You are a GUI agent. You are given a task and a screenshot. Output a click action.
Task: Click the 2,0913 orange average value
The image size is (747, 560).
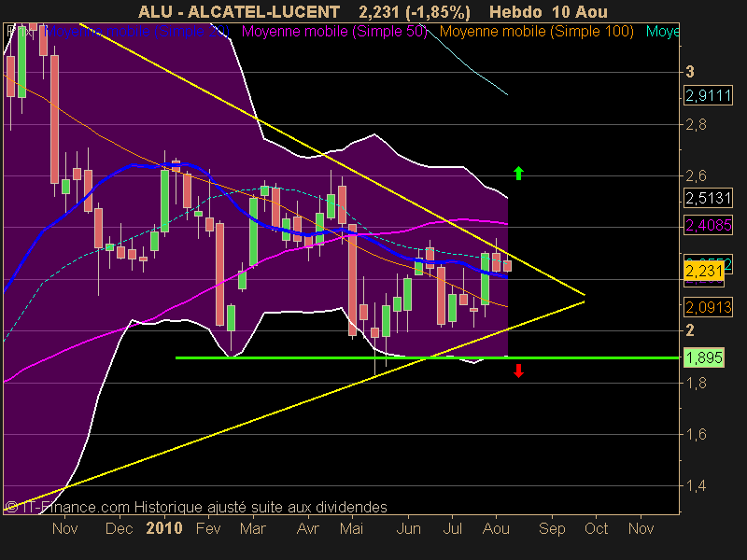708,307
